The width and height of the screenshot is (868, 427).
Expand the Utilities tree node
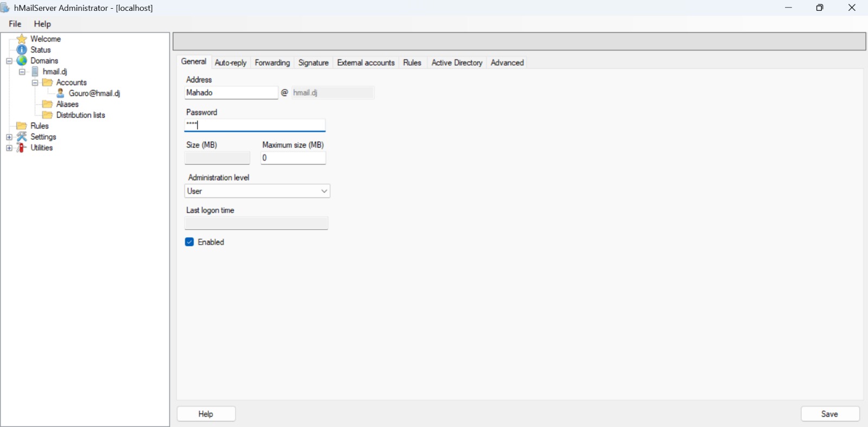coord(9,148)
